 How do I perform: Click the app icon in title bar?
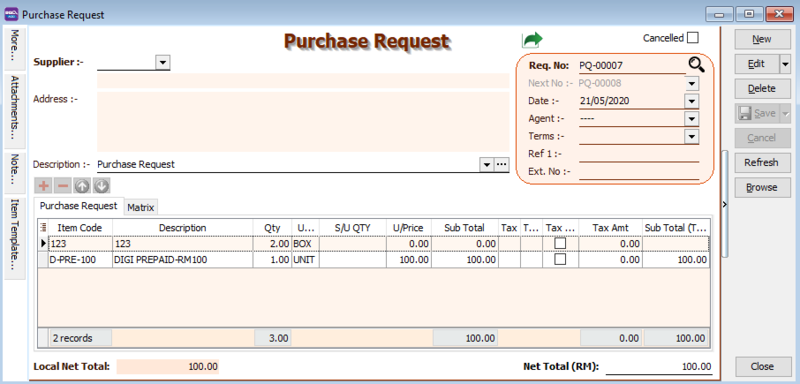[11, 14]
